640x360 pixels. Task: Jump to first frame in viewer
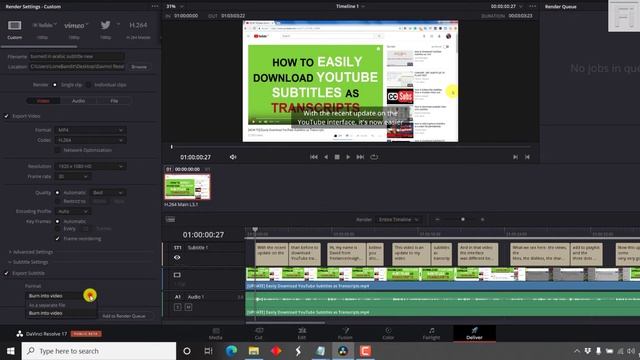pos(313,157)
